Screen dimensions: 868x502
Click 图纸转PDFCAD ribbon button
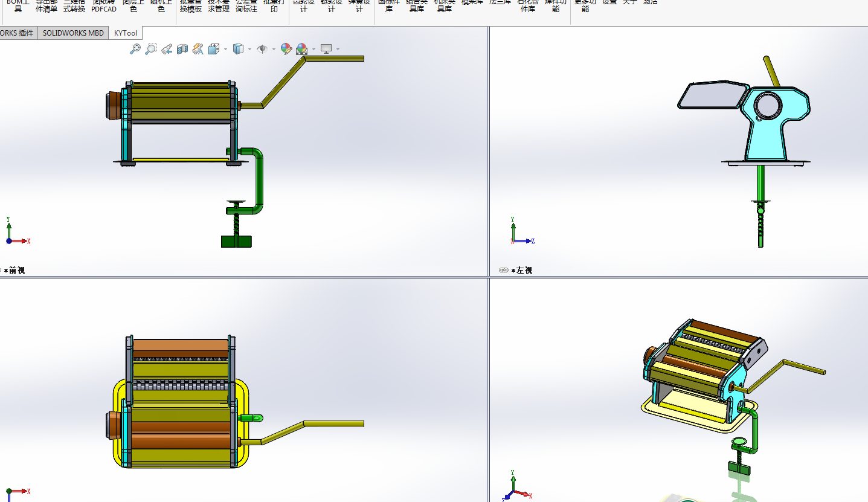point(104,5)
